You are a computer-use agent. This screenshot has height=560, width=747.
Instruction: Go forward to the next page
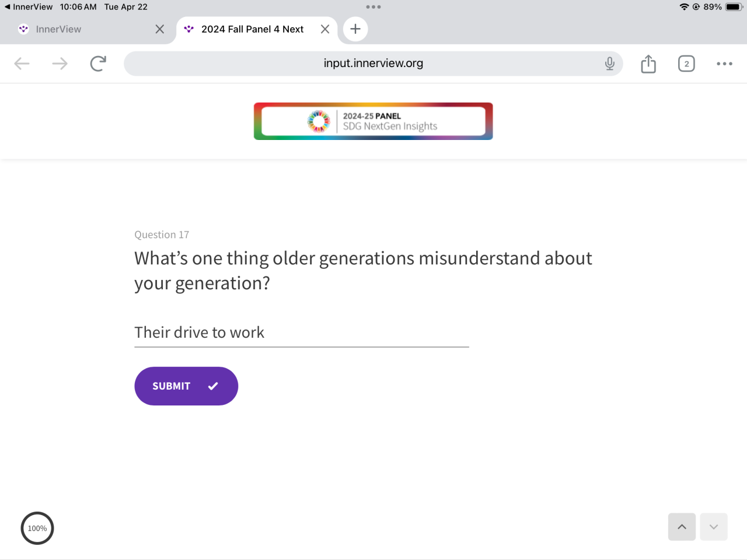60,64
